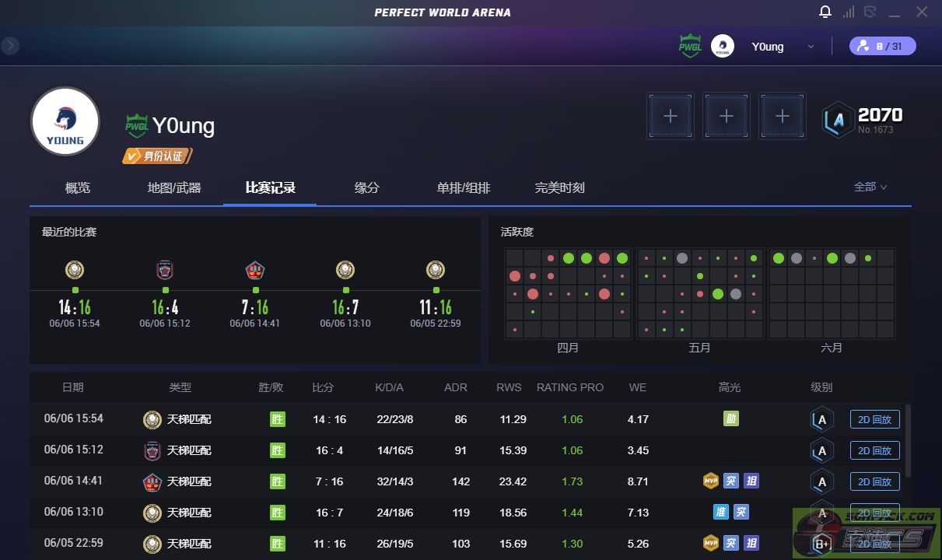942x560 pixels.
Task: Click 2D 回放 for the 06/06 15:54 match
Action: coord(874,419)
